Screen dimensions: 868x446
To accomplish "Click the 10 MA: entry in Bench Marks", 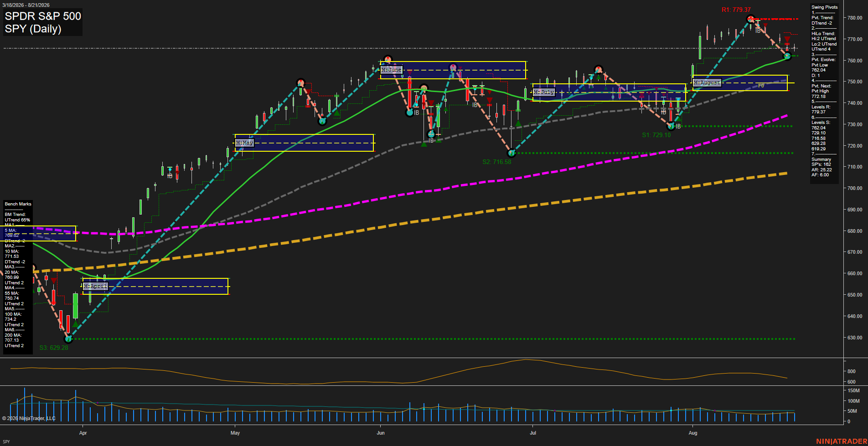I will pos(12,251).
